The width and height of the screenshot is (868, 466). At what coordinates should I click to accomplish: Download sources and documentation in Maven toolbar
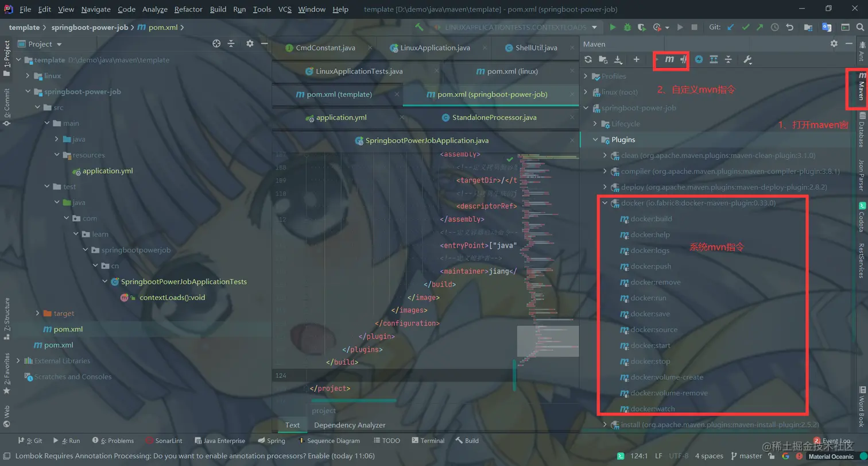(x=618, y=59)
